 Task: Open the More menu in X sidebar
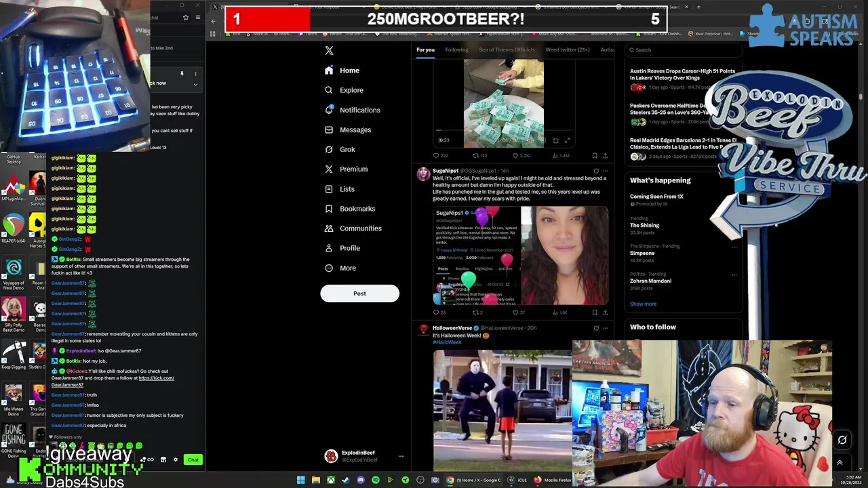tap(340, 268)
